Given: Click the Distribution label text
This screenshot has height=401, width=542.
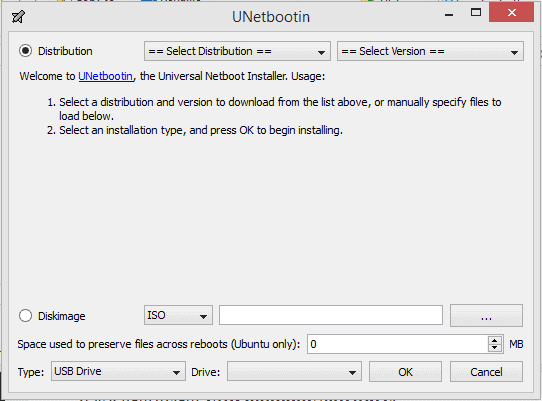Looking at the screenshot, I should click(65, 51).
